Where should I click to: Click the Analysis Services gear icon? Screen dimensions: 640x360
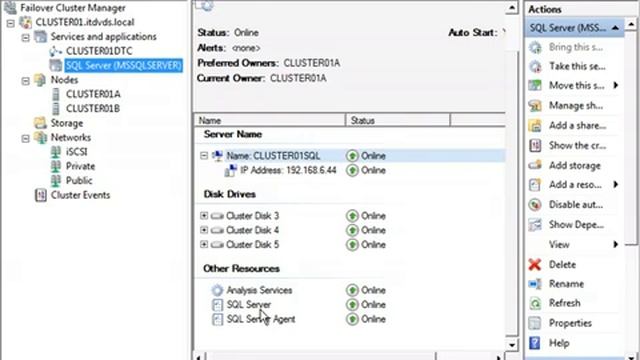click(x=217, y=290)
